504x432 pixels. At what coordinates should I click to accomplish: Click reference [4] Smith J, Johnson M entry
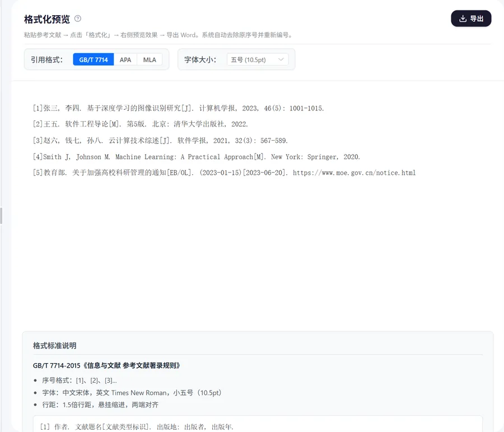click(x=196, y=157)
